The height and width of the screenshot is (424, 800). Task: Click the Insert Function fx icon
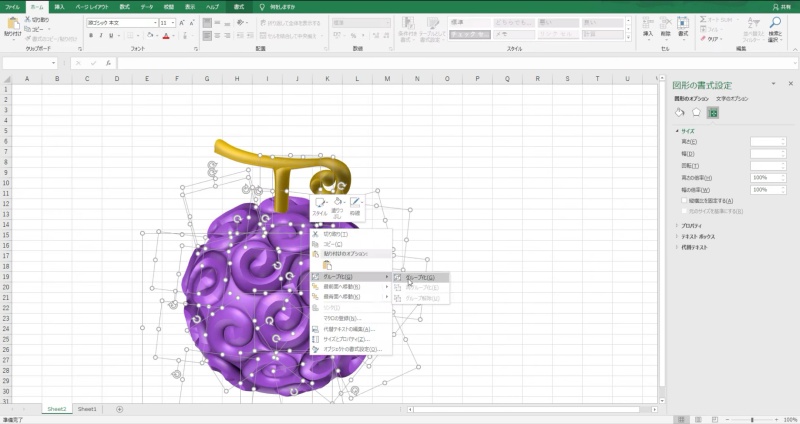click(108, 63)
